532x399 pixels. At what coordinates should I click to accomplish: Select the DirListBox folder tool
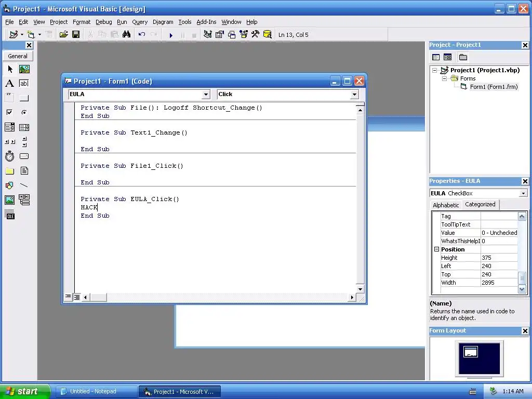[10, 171]
